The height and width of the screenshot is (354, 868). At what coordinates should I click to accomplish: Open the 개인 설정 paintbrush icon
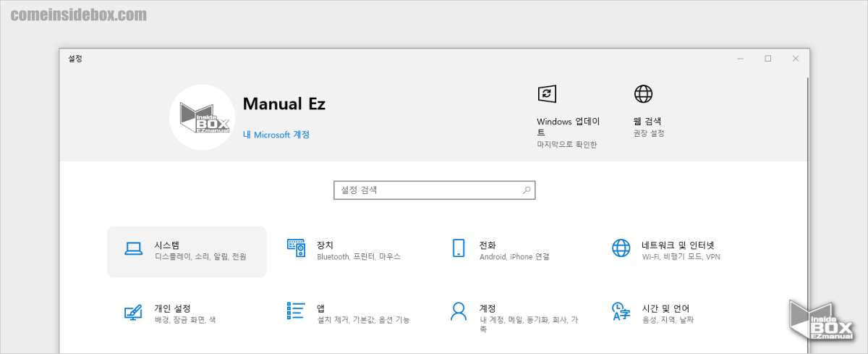(133, 312)
